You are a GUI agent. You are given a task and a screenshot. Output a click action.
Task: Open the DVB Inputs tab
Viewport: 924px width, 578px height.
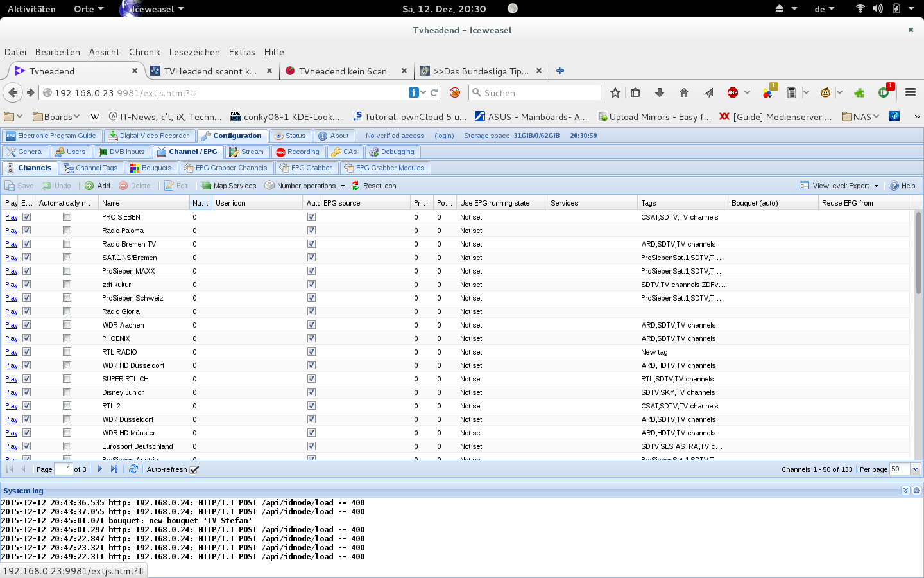(122, 152)
